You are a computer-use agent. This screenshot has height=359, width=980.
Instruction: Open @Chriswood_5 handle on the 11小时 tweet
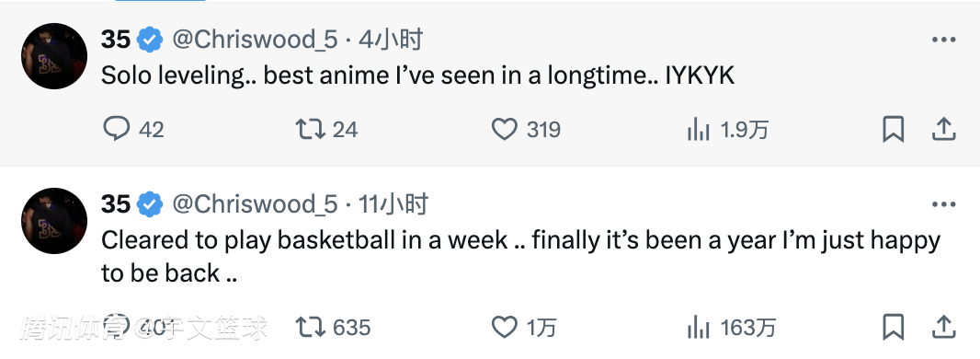click(x=255, y=204)
